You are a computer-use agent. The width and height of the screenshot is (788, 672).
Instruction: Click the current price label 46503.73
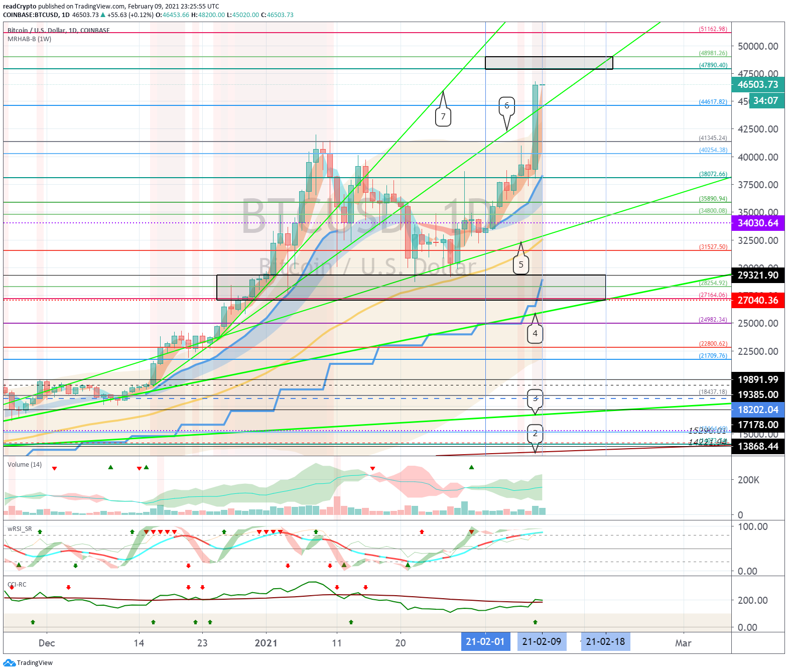[758, 84]
